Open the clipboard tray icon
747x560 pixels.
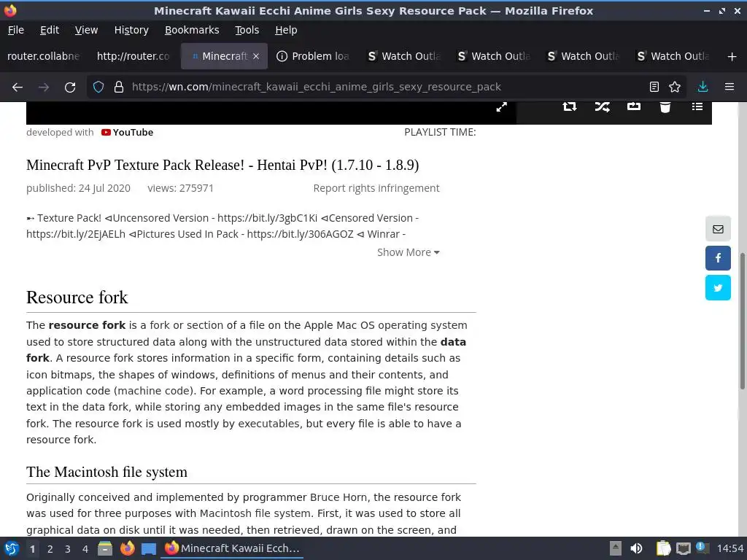(663, 548)
